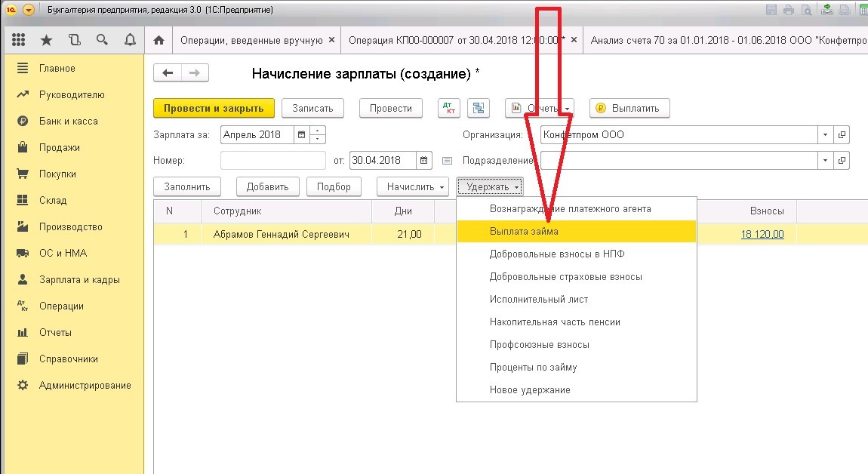The width and height of the screenshot is (868, 474).
Task: Open the history icon in top panel
Action: tap(74, 40)
